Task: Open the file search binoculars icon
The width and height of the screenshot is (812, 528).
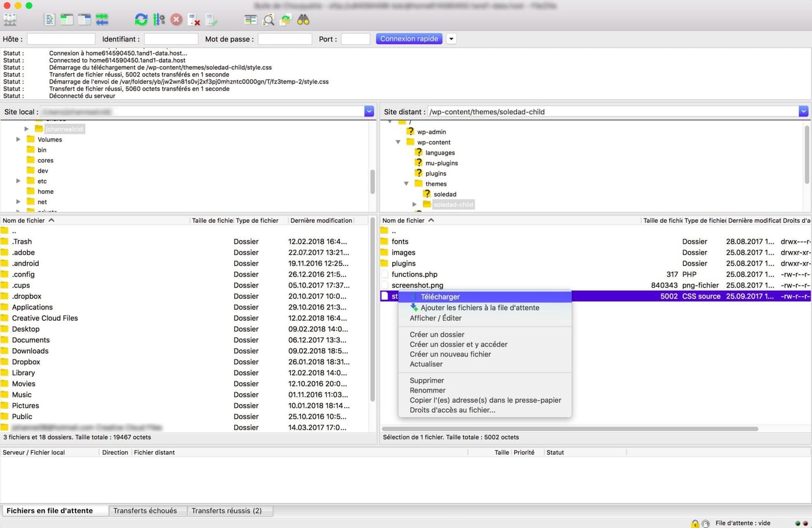Action: click(303, 19)
